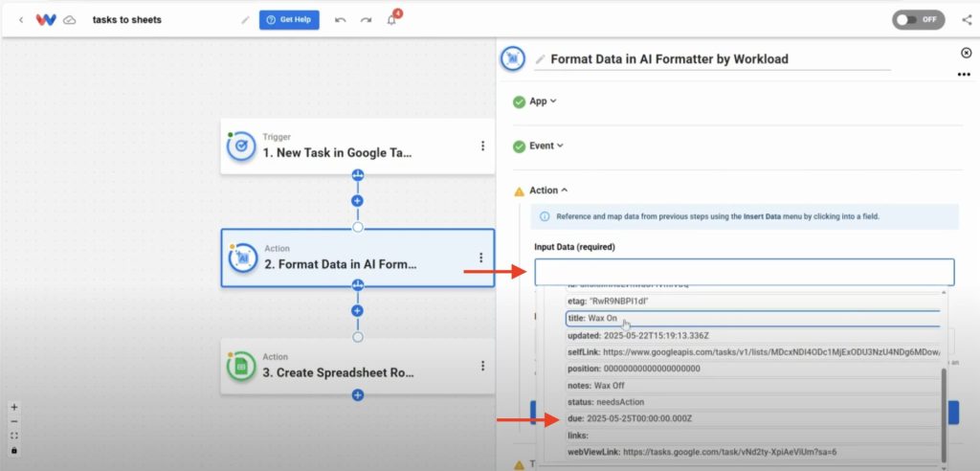The width and height of the screenshot is (980, 471).
Task: Open the Workload logo home icon
Action: point(46,20)
